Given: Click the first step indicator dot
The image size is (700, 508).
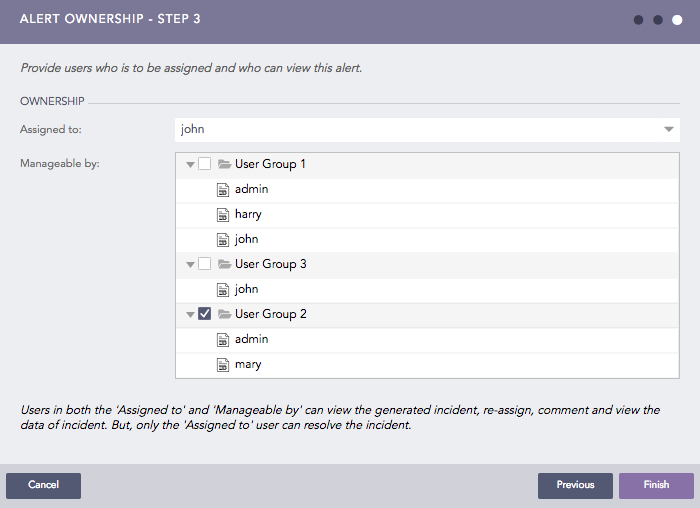Looking at the screenshot, I should coord(638,19).
